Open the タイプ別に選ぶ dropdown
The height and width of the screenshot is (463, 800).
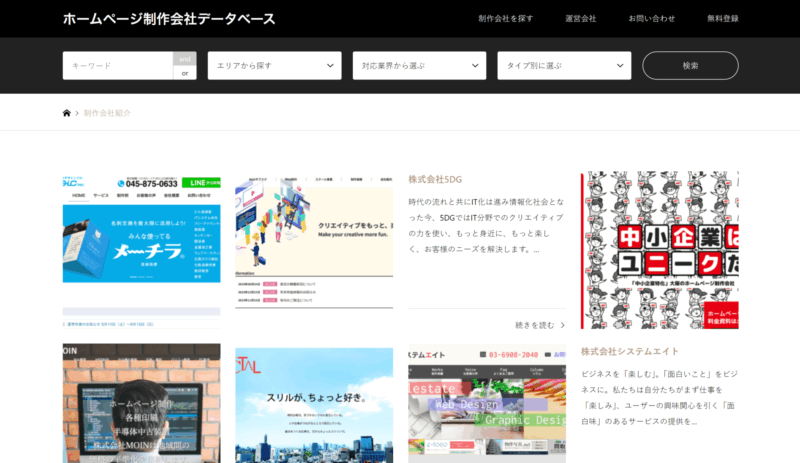coord(564,66)
